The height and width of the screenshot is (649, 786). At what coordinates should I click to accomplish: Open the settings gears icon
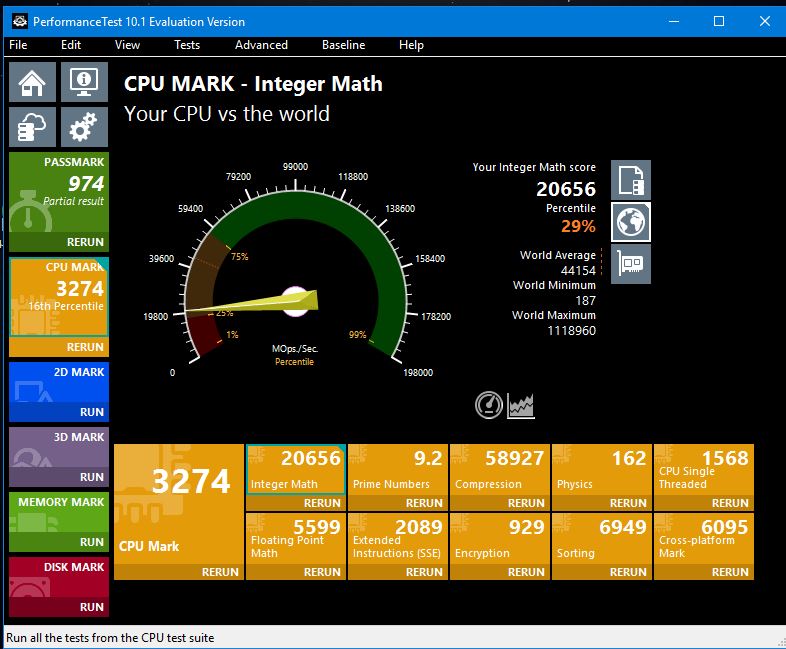[84, 127]
